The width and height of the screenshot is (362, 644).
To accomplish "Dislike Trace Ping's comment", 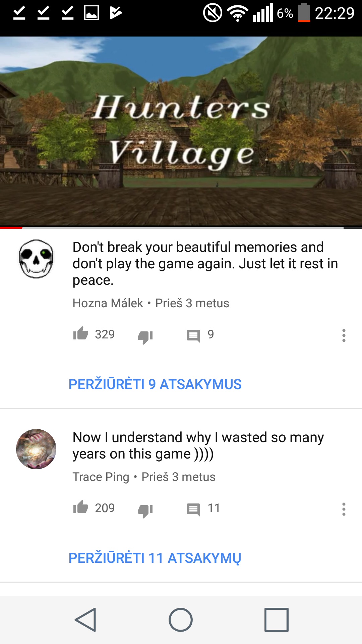I will [x=145, y=510].
